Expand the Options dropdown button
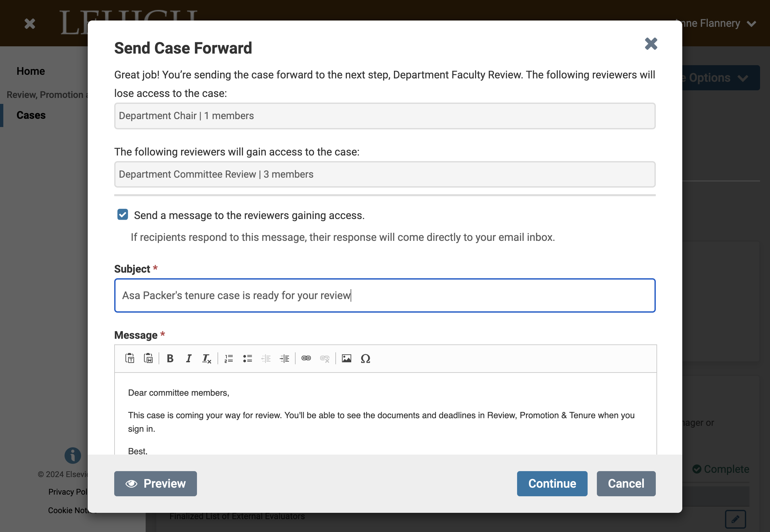This screenshot has width=770, height=532. (720, 78)
